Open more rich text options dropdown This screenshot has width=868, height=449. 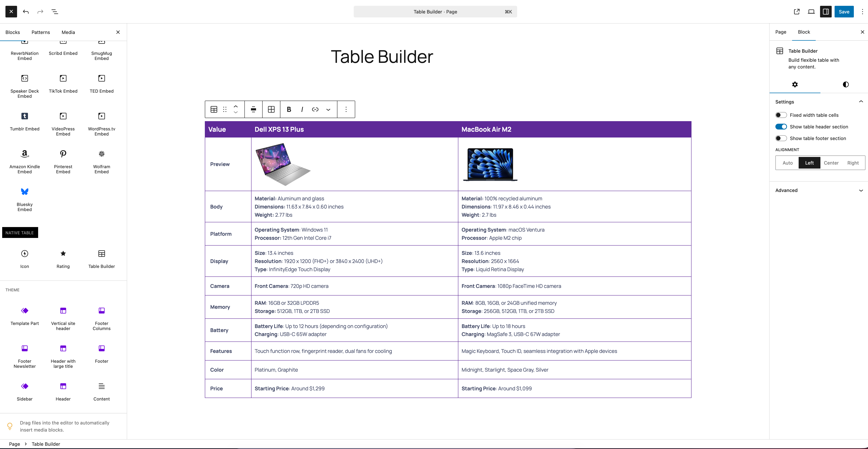328,109
